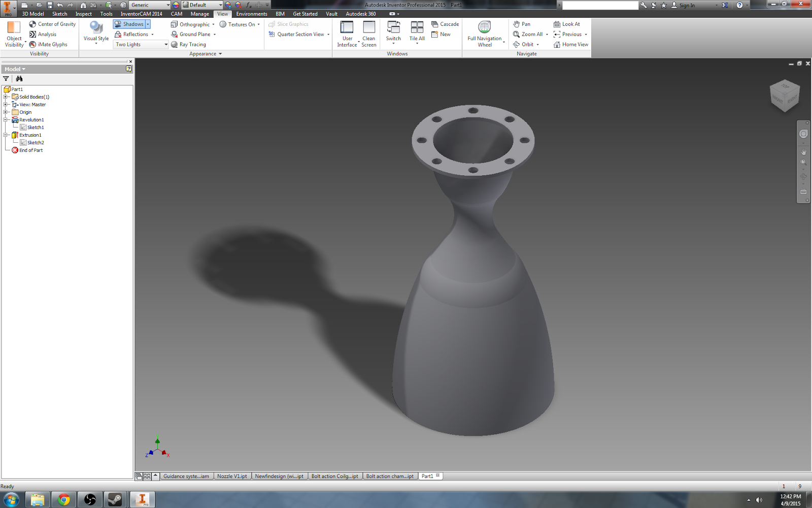Open Bolt action Coilgun document tab
The height and width of the screenshot is (508, 812).
[x=334, y=476]
